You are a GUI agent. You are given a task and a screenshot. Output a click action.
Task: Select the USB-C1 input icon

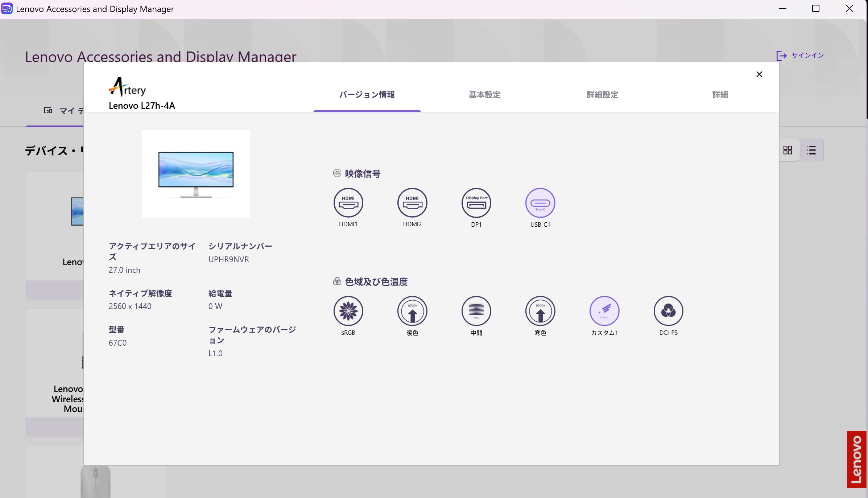[x=540, y=203]
